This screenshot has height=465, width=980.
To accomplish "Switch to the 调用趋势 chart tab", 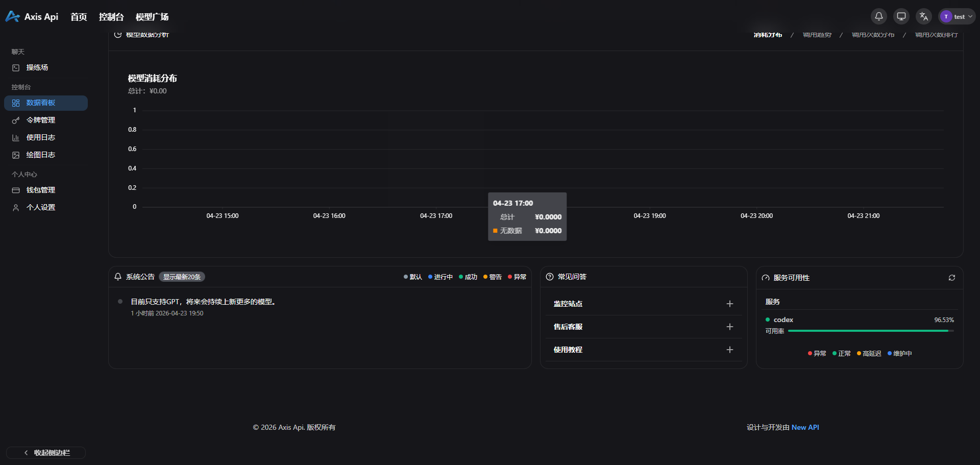I will (x=817, y=35).
